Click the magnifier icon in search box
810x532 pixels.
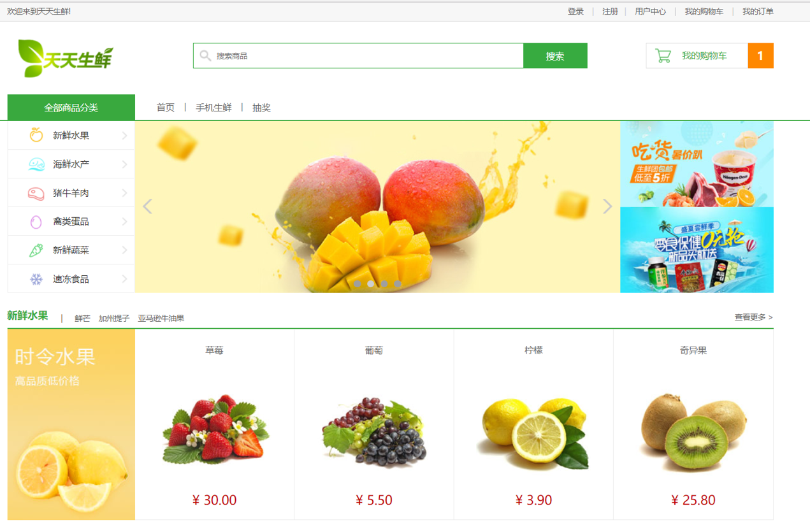[x=205, y=55]
